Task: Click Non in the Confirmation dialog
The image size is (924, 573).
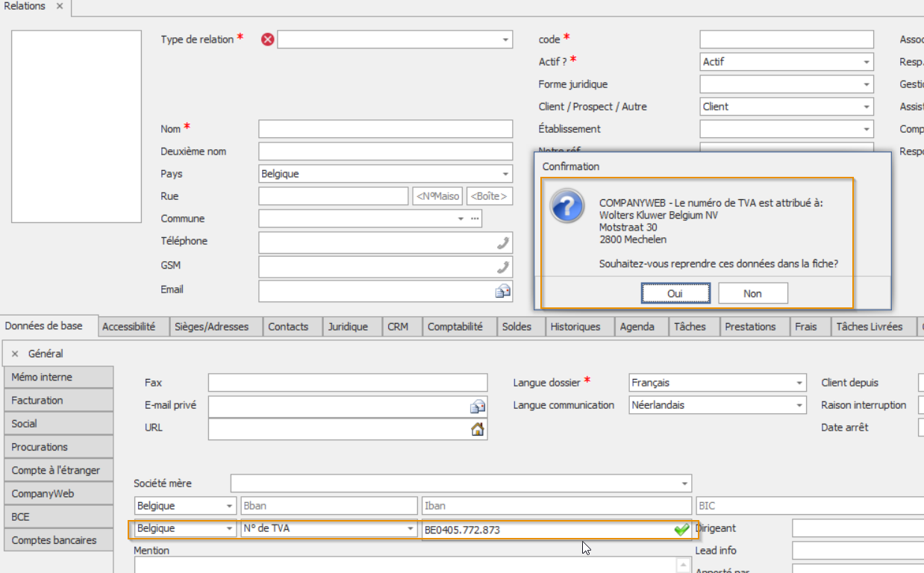Action: click(x=752, y=294)
